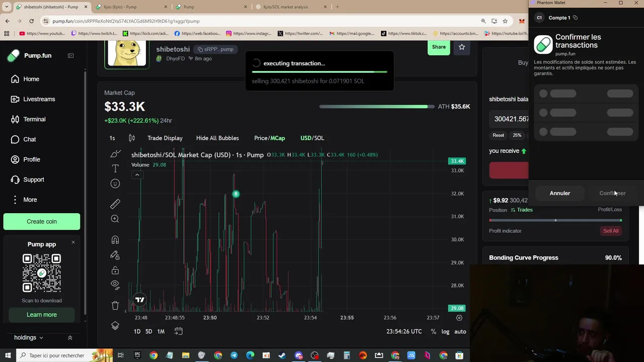Screen dimensions: 644x362
Task: Switch to the Kylo (Kylo) - Pump browser tab
Action: coord(130,7)
